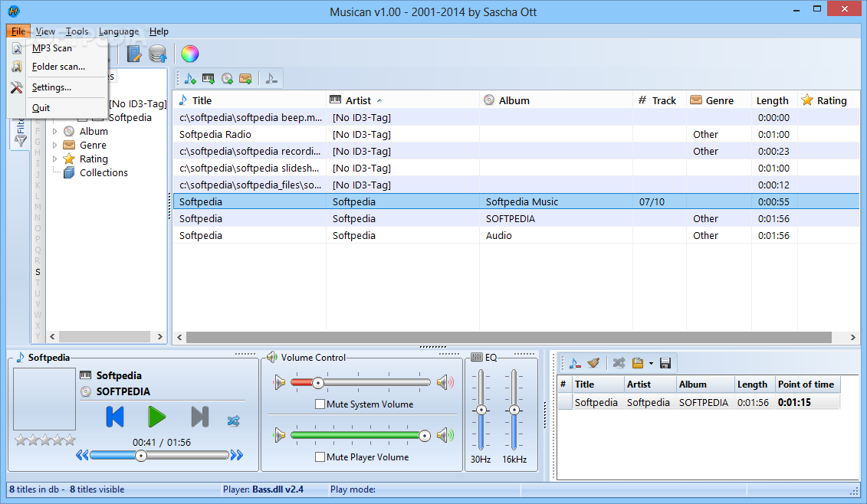867x504 pixels.
Task: Click the system volume max speaker icon
Action: click(445, 382)
